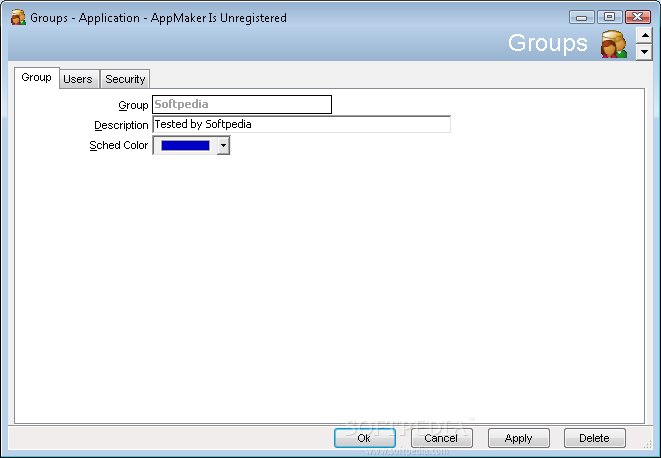Close the Groups window
The height and width of the screenshot is (458, 661).
coord(638,17)
